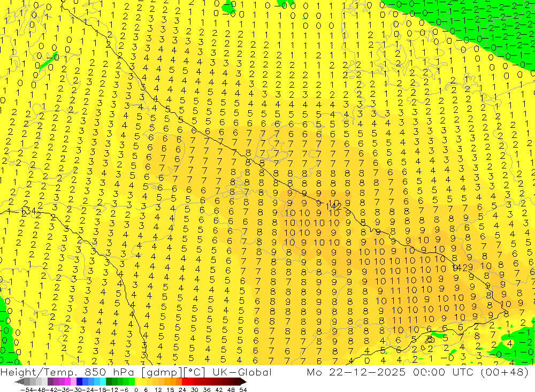The image size is (535, 392).
Task: Select the yellow legend swatch above 0
Action: (138, 382)
